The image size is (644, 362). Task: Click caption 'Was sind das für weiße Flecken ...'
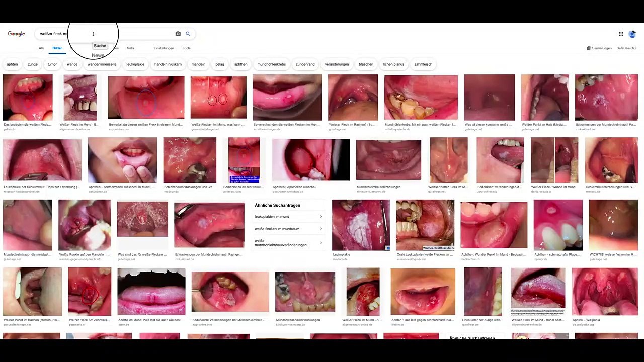142,255
